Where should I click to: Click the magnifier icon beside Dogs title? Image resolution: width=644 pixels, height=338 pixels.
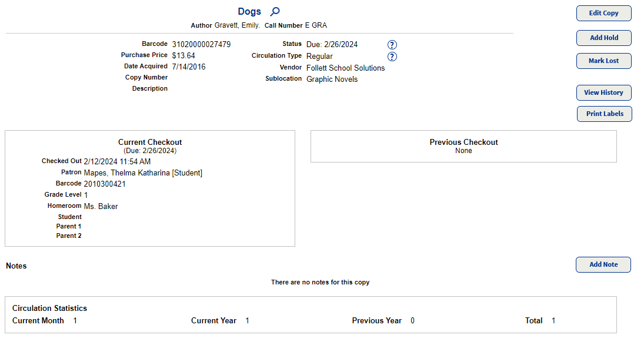point(275,12)
